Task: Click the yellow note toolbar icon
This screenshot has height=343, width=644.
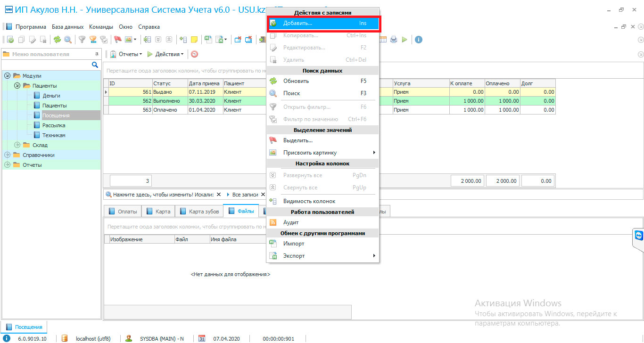Action: point(194,40)
